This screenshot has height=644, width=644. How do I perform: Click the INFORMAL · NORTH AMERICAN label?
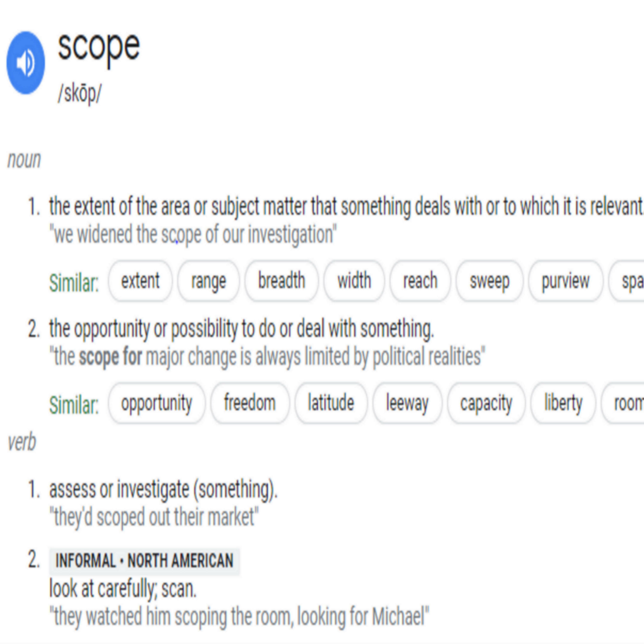point(144,561)
